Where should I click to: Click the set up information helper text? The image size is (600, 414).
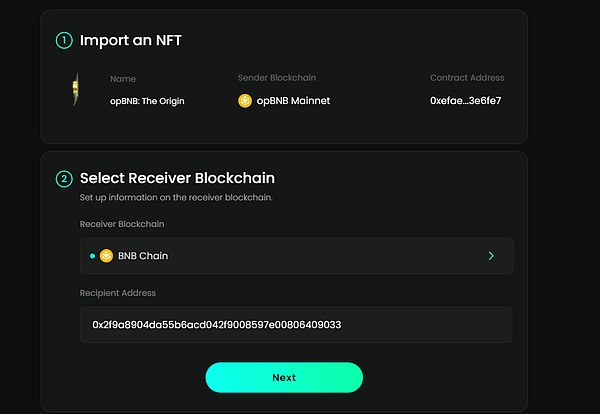tap(175, 198)
